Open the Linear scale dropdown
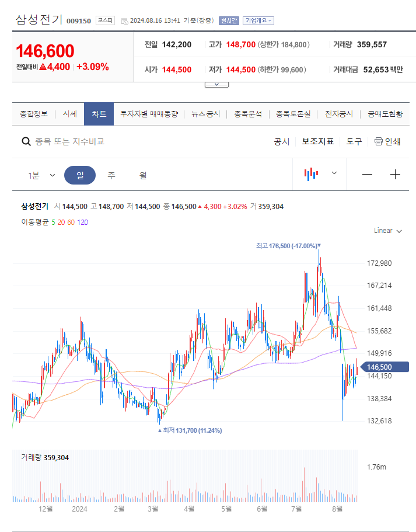 coord(388,231)
